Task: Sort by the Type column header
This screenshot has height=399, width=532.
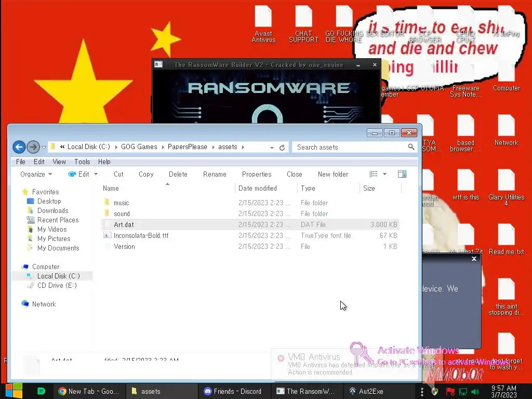Action: tap(328, 188)
